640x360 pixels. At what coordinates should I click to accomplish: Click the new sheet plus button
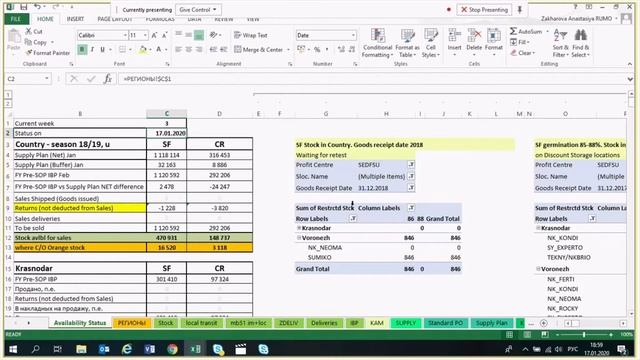[x=543, y=323]
